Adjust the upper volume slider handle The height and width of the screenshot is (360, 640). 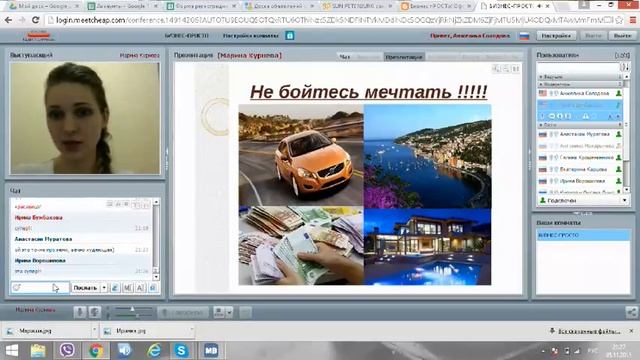point(132,309)
